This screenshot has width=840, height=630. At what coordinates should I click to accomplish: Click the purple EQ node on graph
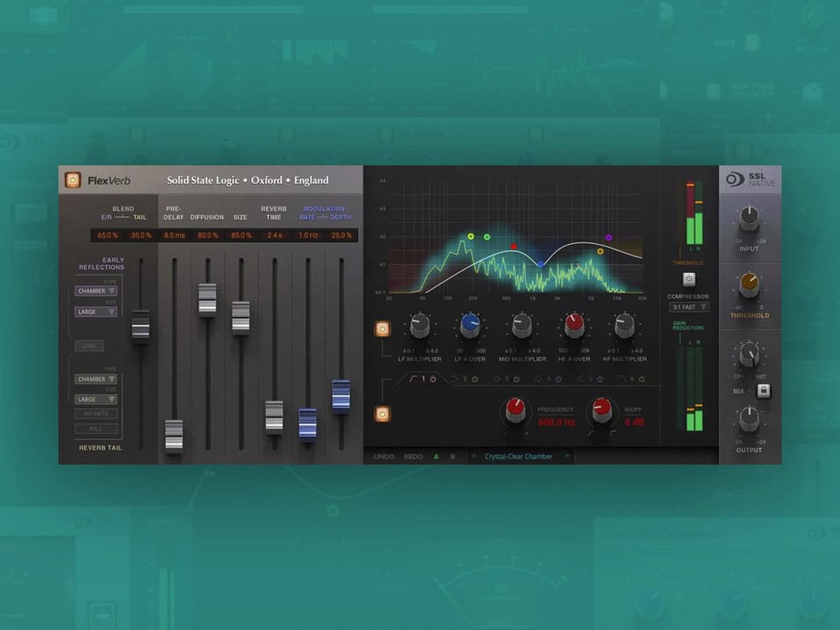click(609, 237)
